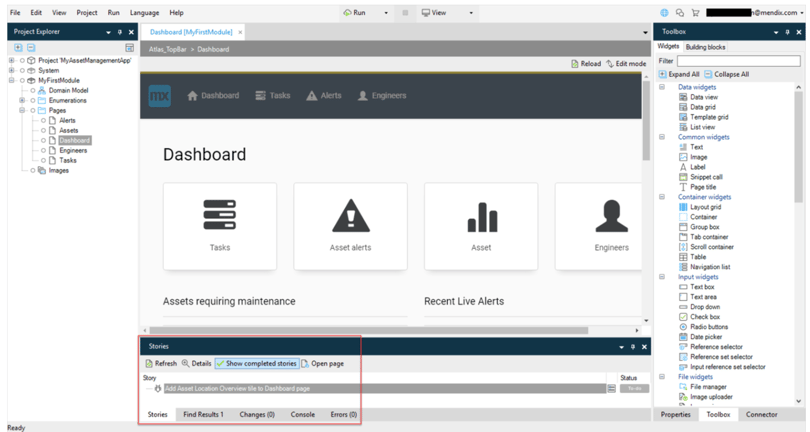Open the View dropdown in toolbar
This screenshot has height=432, width=810.
click(x=439, y=13)
